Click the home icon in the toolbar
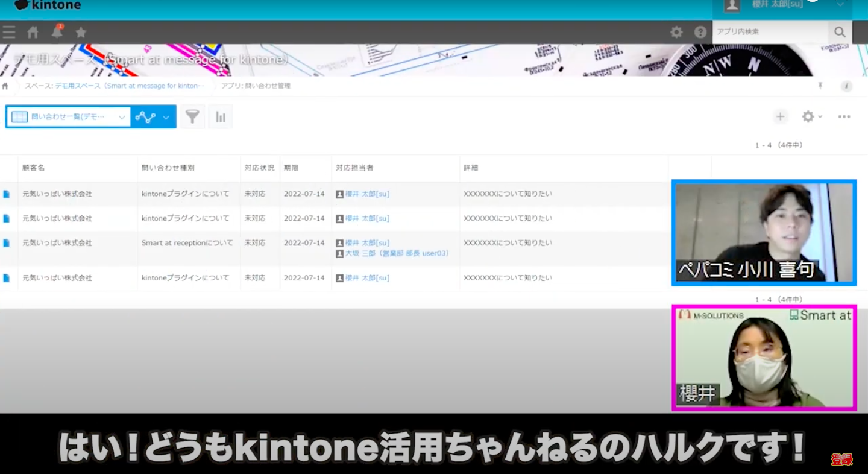The height and width of the screenshot is (474, 868). click(33, 31)
